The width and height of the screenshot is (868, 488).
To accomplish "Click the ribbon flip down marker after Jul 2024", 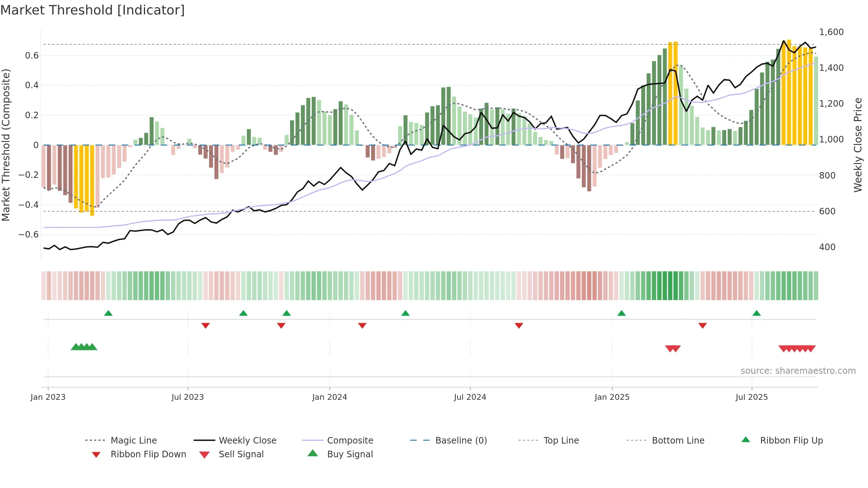I will [x=519, y=326].
